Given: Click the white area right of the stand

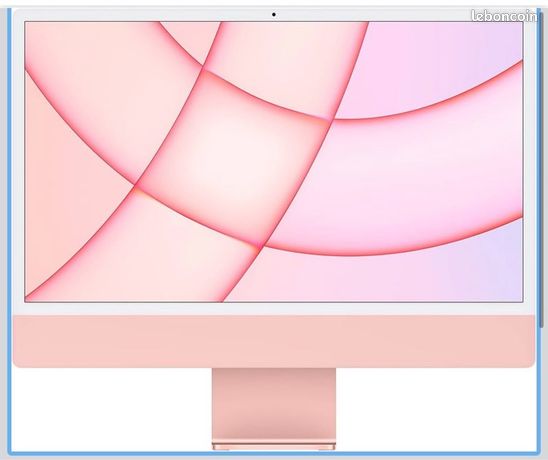Looking at the screenshot, I should click(435, 409).
